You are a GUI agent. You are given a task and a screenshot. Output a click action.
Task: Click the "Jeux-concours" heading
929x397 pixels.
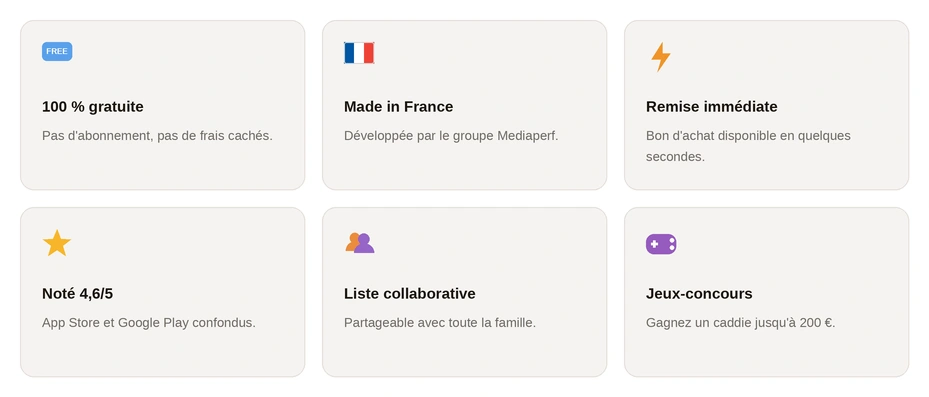[x=699, y=294]
